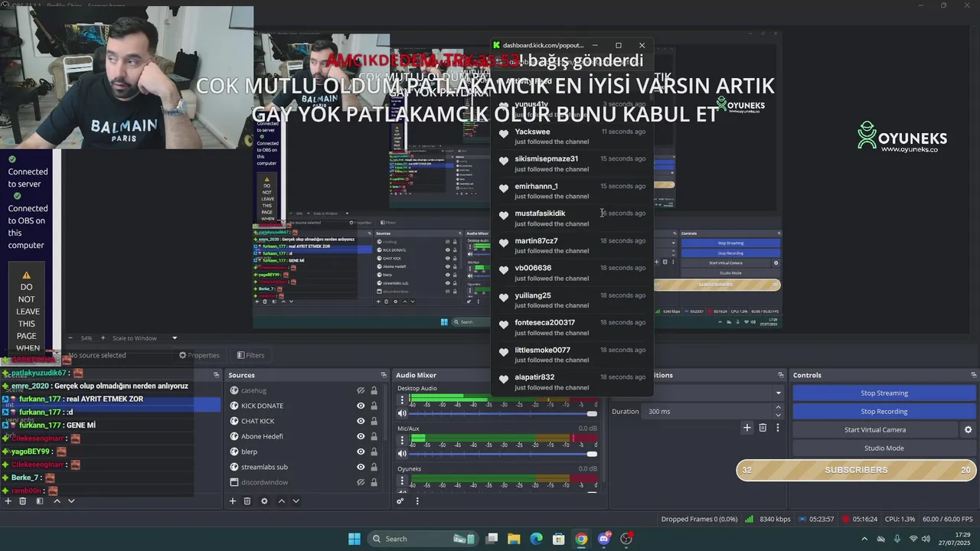Remove selected source via trash icon in Sources
The image size is (980, 551).
click(247, 501)
